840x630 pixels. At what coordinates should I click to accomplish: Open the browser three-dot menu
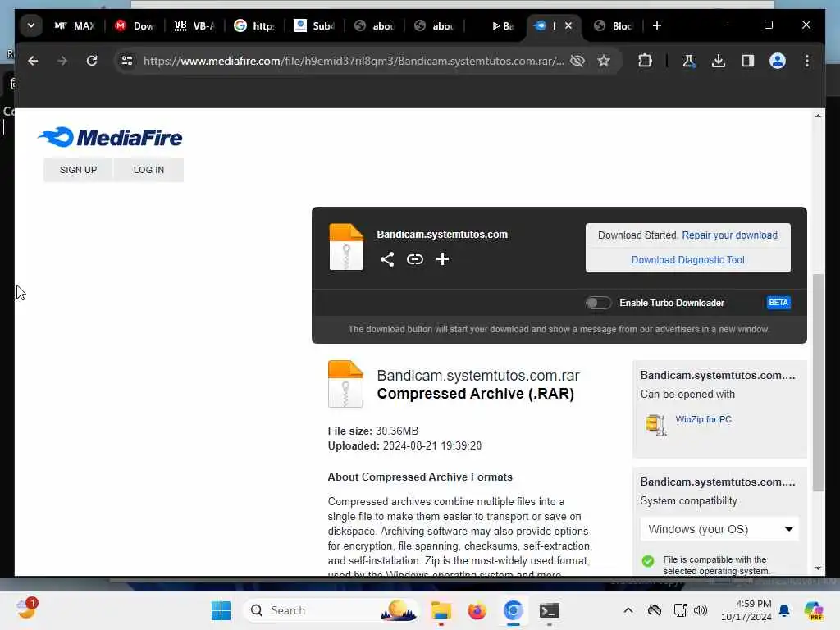coord(807,61)
